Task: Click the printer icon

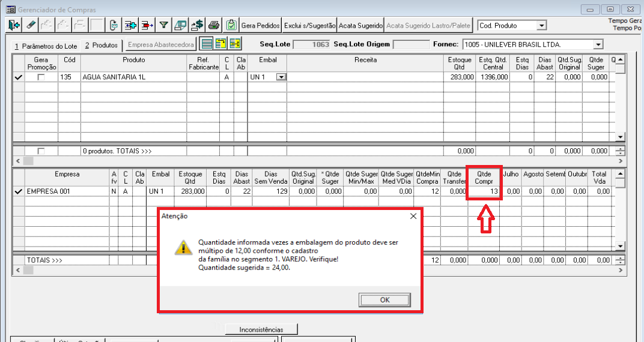Action: coord(214,25)
